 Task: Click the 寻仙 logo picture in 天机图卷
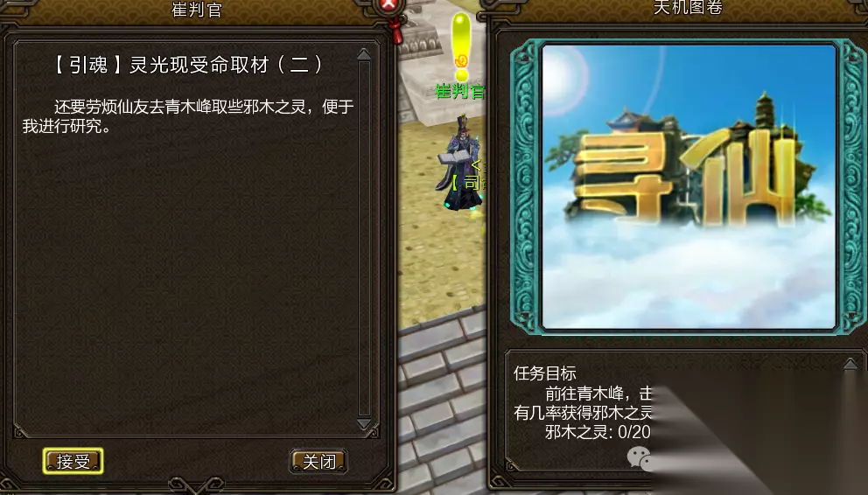(x=689, y=187)
